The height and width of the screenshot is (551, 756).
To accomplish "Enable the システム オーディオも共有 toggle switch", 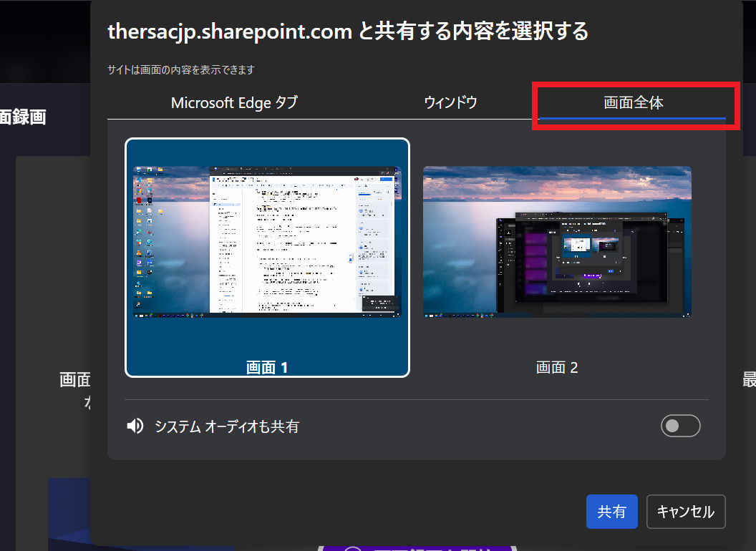I will (680, 426).
